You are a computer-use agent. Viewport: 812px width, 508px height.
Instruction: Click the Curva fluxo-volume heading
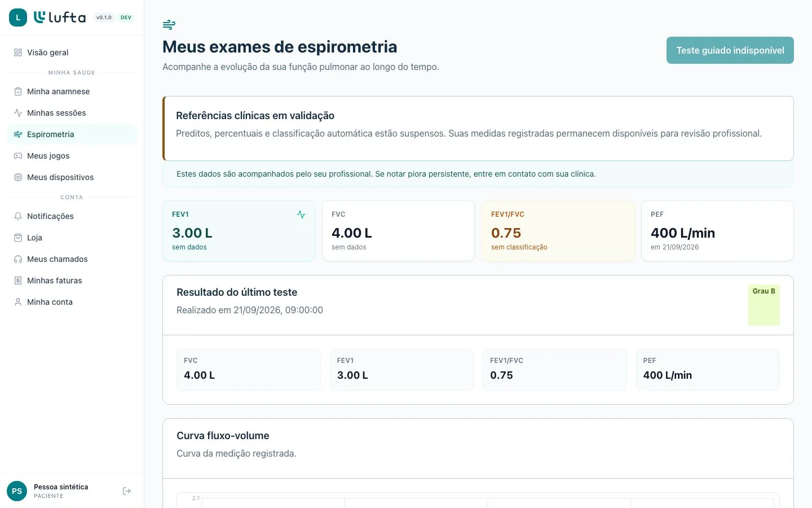point(223,436)
